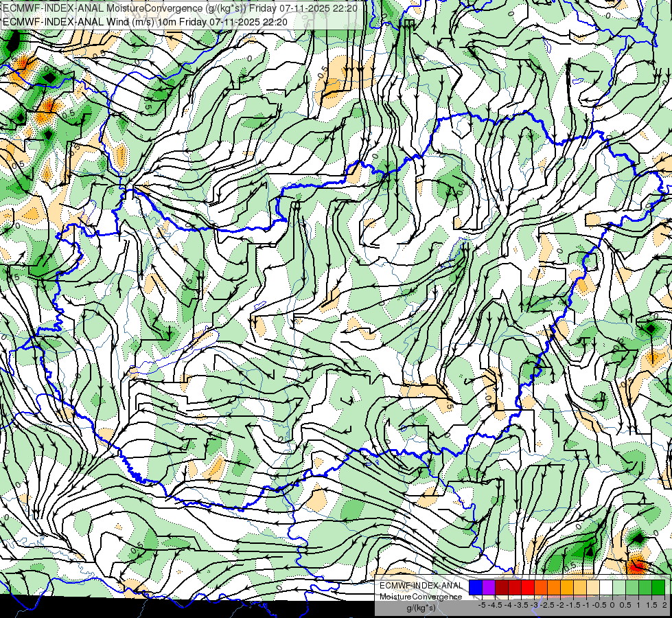672x618 pixels.
Task: Select the dark maroon swatch from -4.5 to -4
Action: (502, 588)
